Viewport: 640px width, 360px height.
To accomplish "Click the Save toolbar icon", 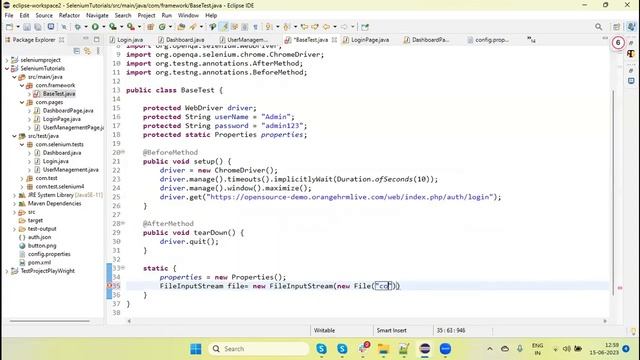I will (27, 27).
